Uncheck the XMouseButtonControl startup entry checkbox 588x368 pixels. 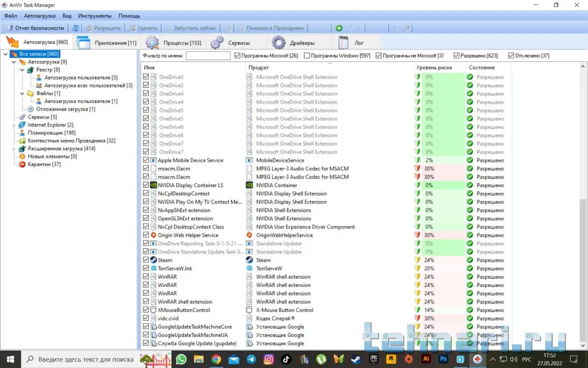pyautogui.click(x=146, y=310)
